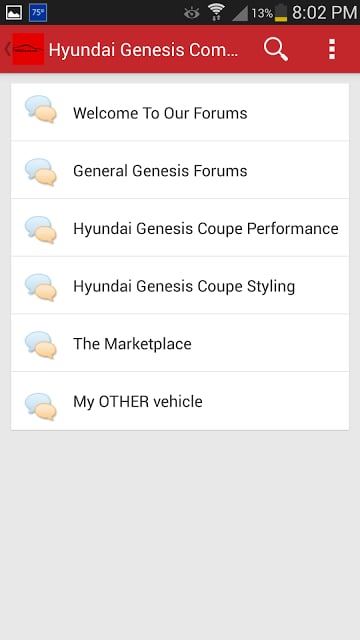Tap the picture notification icon in status bar

13,13
